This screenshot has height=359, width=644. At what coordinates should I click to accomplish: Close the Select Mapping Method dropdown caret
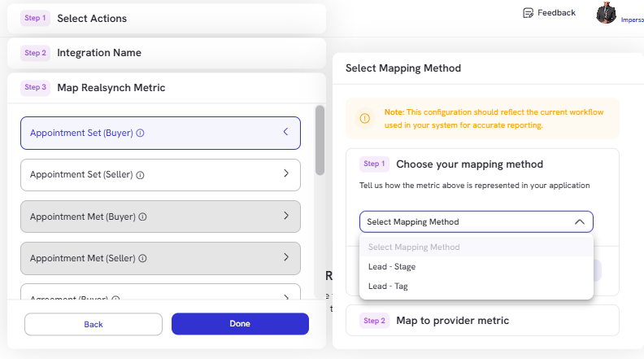coord(580,221)
